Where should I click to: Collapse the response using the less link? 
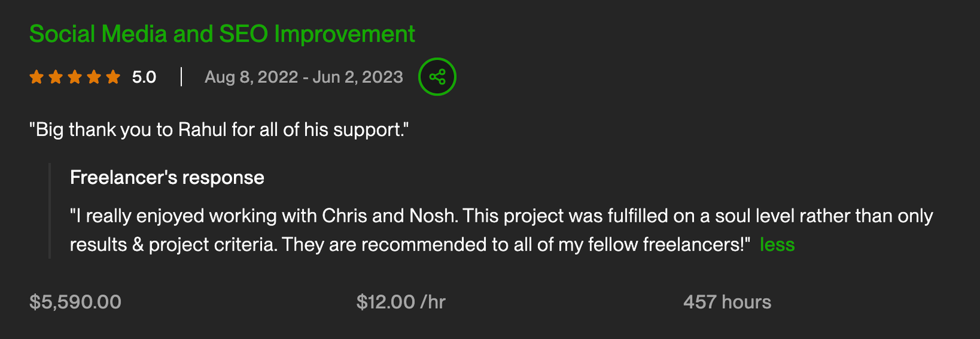point(777,245)
